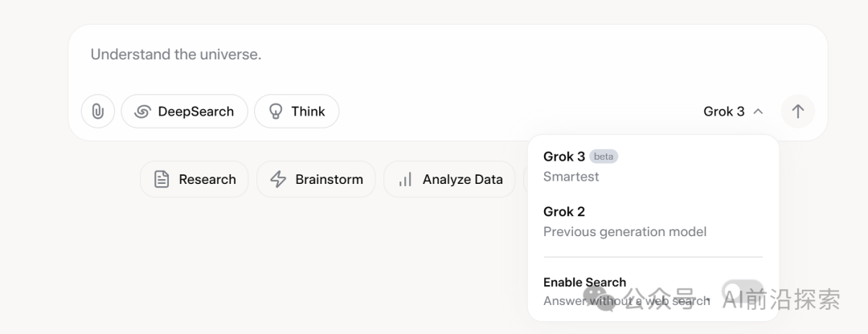Click the Think lightbulb icon

coord(276,112)
